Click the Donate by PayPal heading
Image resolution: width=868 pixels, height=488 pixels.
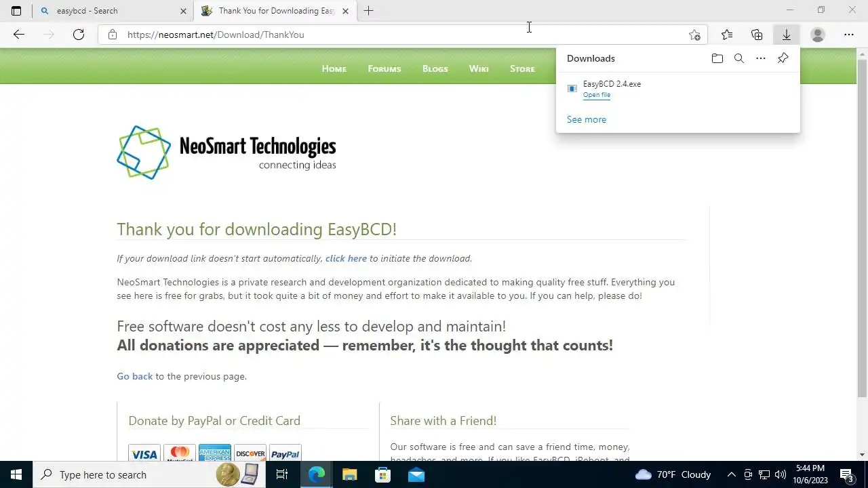pyautogui.click(x=214, y=421)
